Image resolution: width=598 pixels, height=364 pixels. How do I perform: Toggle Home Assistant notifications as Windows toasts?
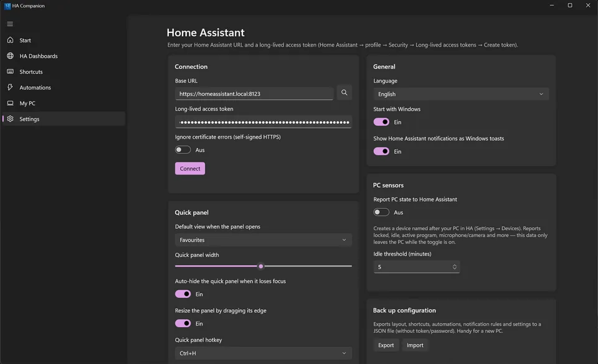click(381, 151)
